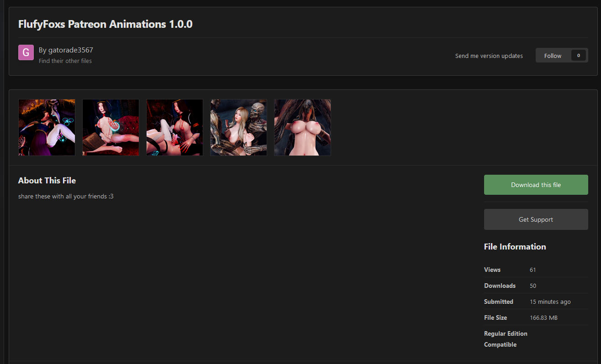The image size is (601, 364).
Task: Click the title FlufyFoxs Patreon Animations 1.0.0
Action: pyautogui.click(x=105, y=24)
